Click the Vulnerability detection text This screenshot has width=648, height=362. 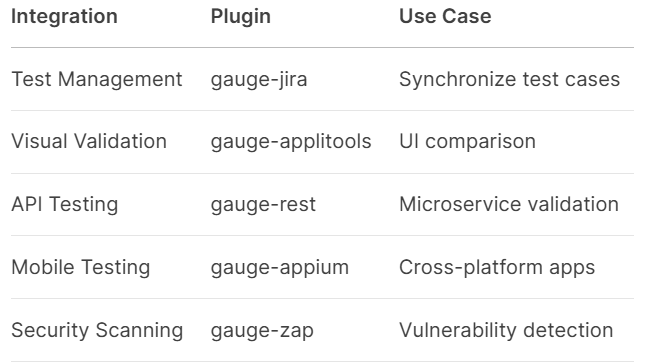506,331
